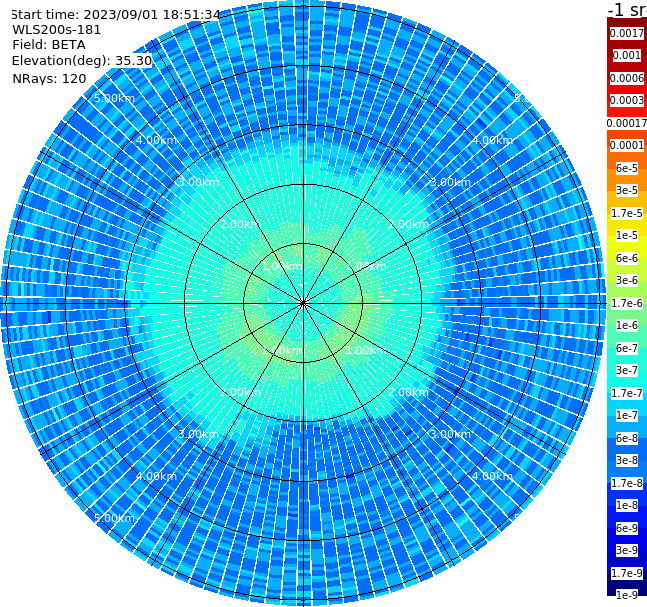Click the 1.7e-8 colorbar label

point(627,483)
